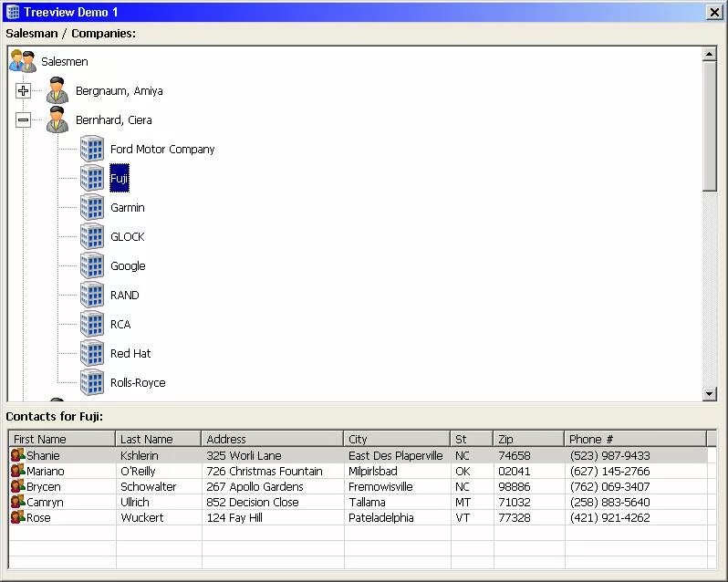Click the tree scrollbar down arrow
Screen dimensions: 728x582
[x=710, y=394]
